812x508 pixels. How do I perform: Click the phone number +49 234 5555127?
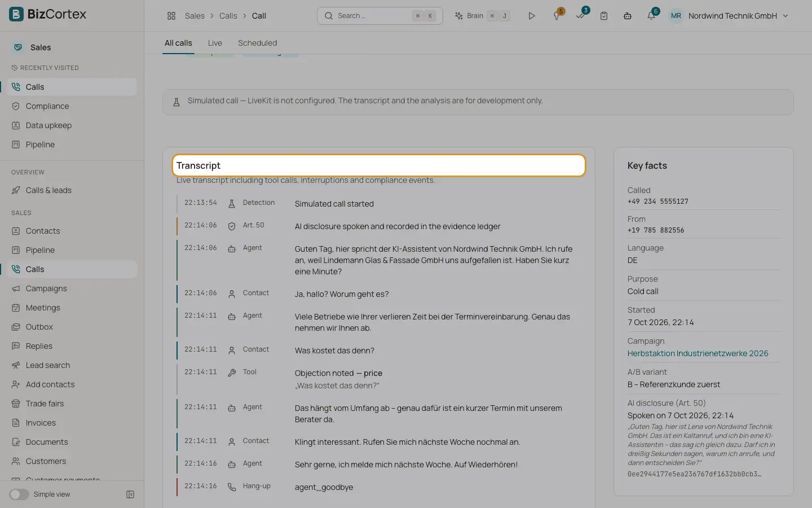(x=657, y=202)
